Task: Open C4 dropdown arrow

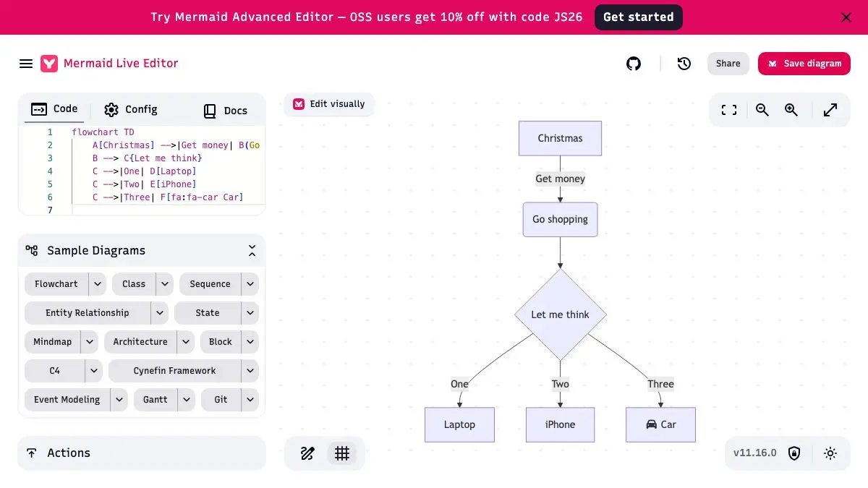Action: (x=94, y=371)
